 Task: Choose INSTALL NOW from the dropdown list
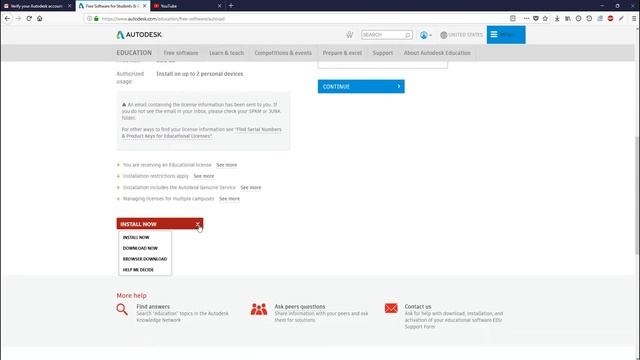(136, 237)
